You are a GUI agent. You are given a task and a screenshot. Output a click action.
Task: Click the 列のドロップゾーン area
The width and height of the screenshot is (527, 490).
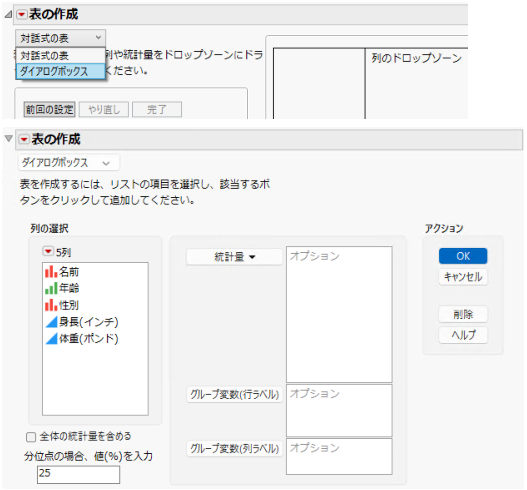[x=416, y=83]
